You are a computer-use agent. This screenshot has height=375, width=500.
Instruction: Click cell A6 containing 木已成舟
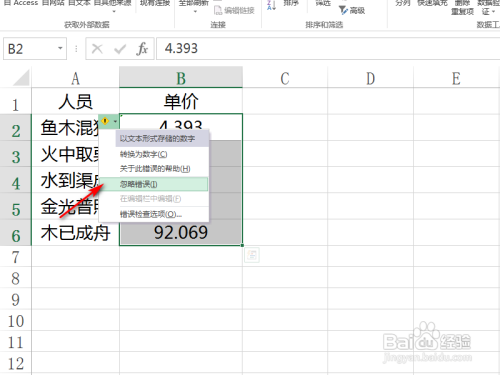pyautogui.click(x=75, y=233)
